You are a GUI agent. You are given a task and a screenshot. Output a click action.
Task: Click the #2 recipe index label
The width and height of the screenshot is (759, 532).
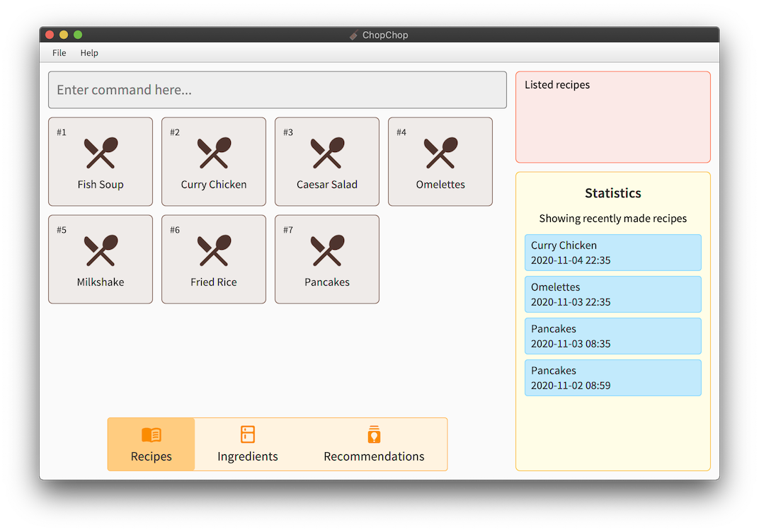point(175,132)
